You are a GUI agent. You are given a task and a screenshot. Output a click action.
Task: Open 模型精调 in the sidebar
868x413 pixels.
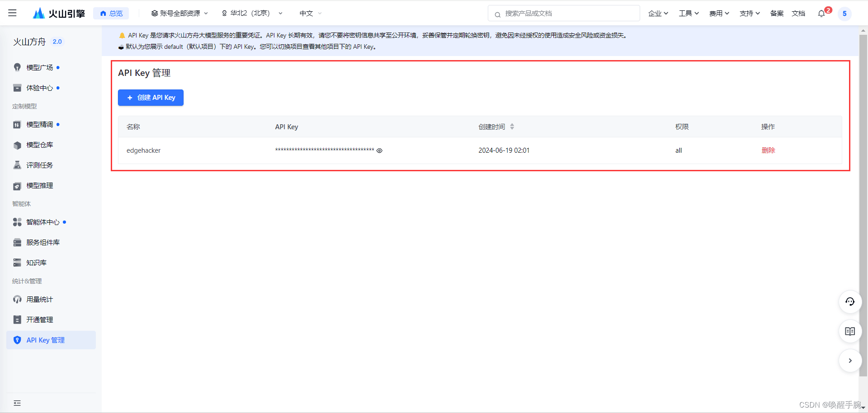click(x=39, y=124)
